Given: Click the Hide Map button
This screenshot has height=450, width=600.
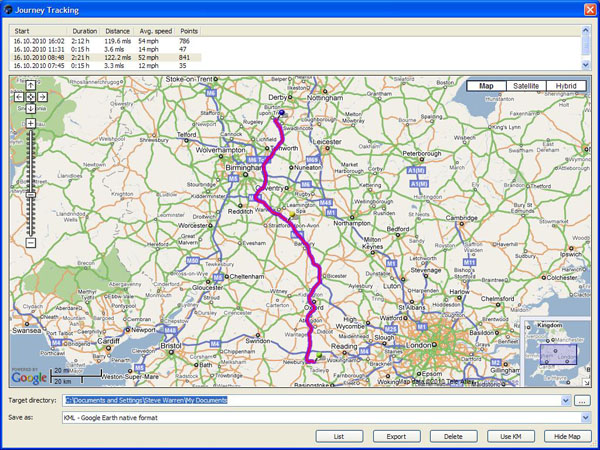Looking at the screenshot, I should [567, 436].
